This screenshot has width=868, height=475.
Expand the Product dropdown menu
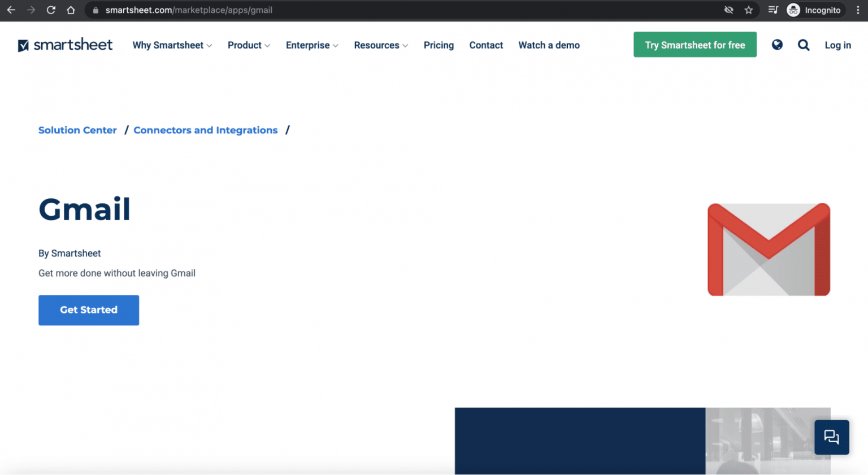249,45
